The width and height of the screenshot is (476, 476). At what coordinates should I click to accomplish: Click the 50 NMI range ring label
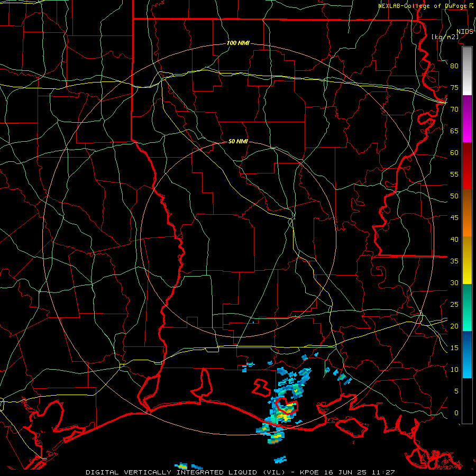pos(238,141)
